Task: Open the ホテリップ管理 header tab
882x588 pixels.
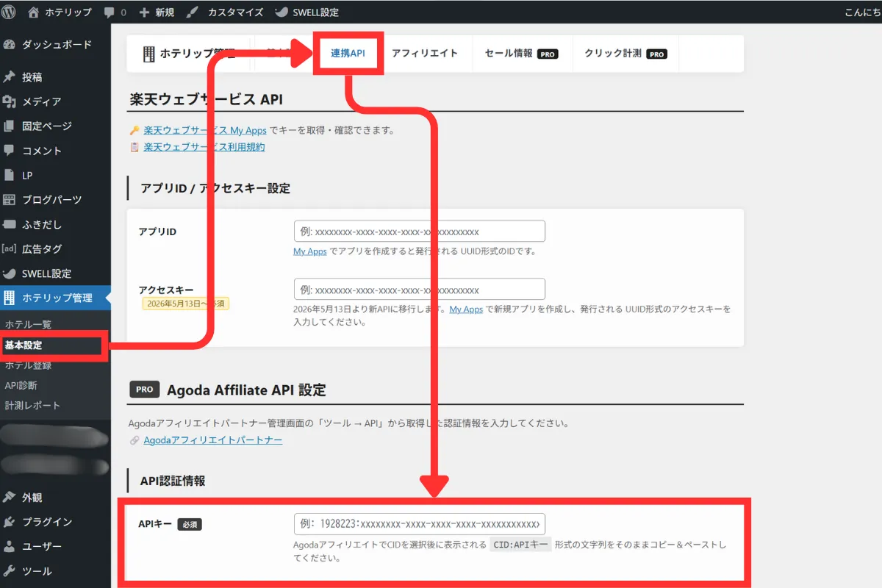Action: coord(189,53)
